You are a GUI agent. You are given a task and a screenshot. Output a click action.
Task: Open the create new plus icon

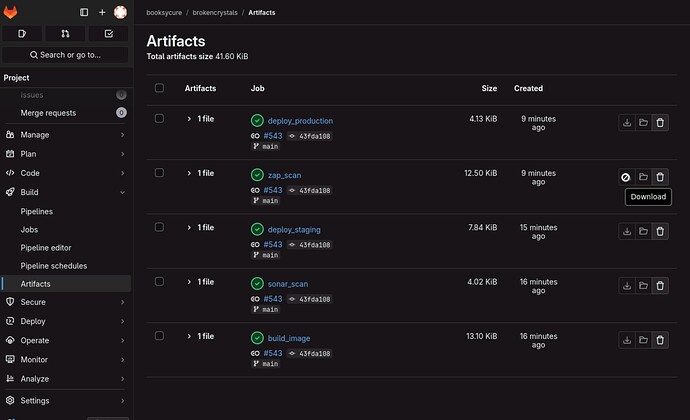point(102,12)
